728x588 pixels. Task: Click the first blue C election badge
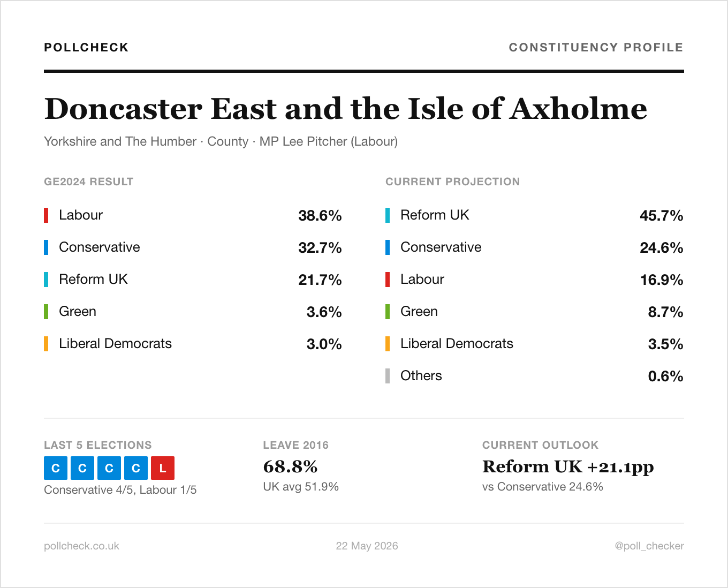56,468
